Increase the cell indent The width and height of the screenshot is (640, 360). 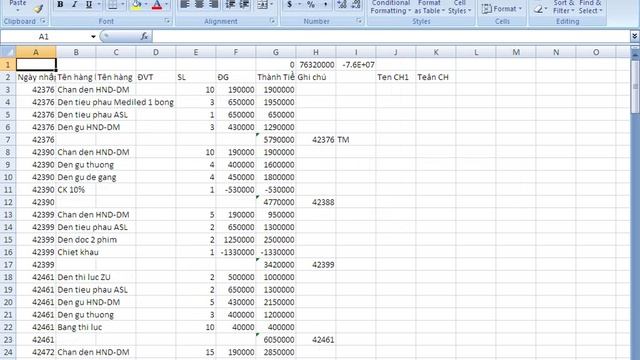244,5
